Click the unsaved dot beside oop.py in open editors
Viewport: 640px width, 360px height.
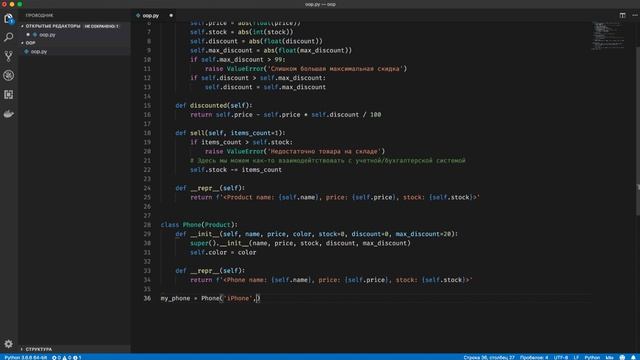28,35
